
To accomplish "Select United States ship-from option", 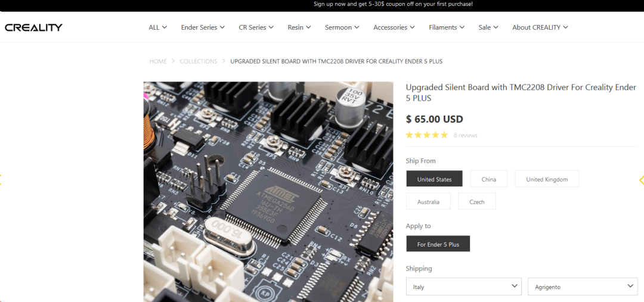I will [434, 179].
